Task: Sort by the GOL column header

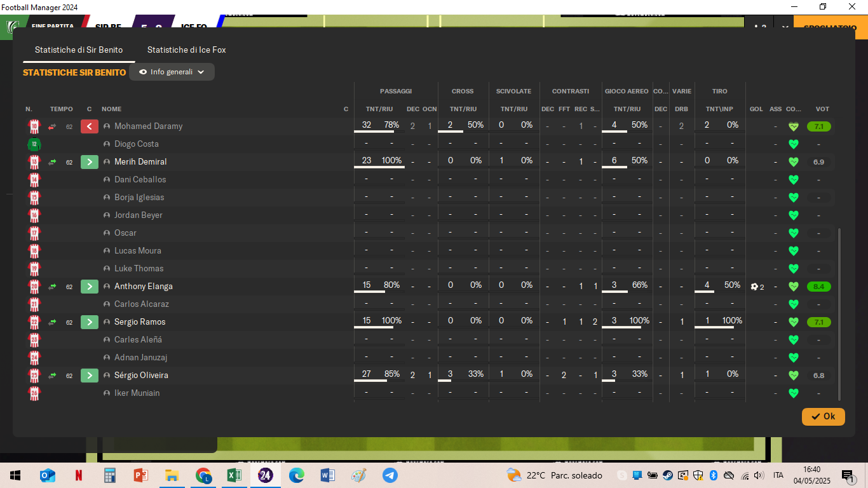Action: coord(756,109)
